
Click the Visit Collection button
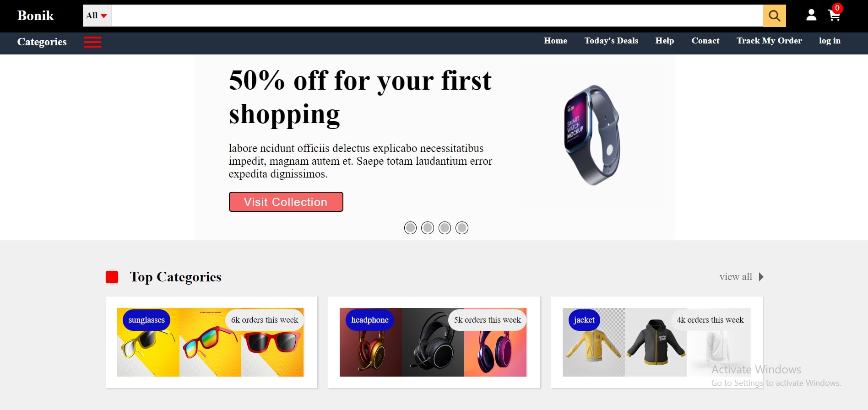[x=286, y=202]
